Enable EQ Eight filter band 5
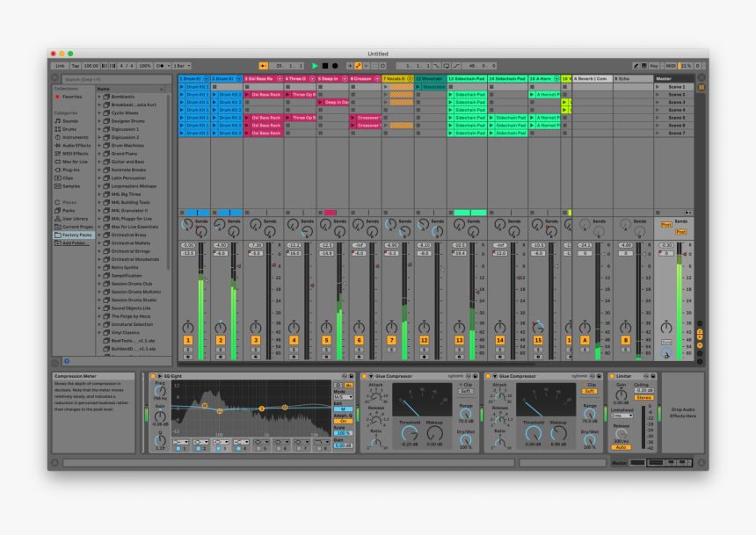 click(259, 449)
